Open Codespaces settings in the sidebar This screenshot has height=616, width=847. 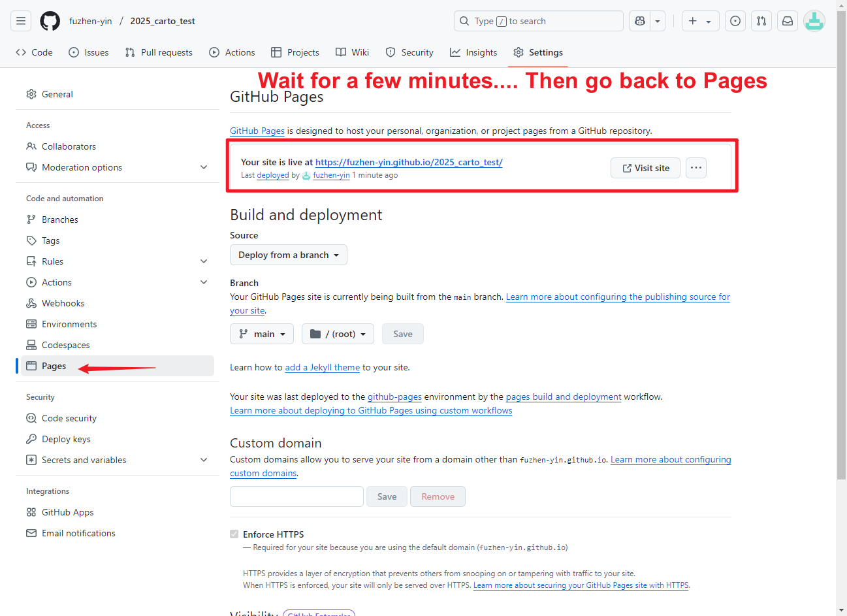pos(118,345)
